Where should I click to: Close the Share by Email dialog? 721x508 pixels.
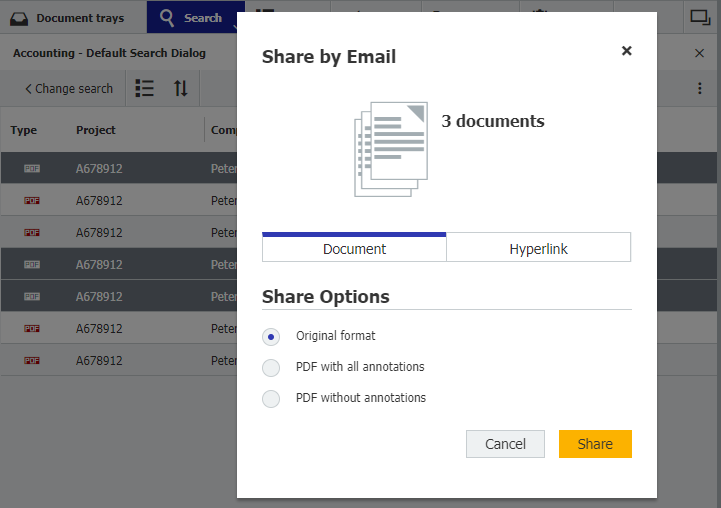coord(626,51)
